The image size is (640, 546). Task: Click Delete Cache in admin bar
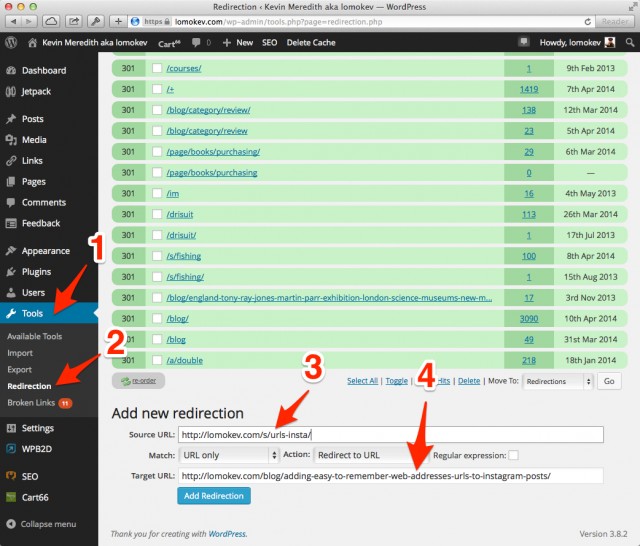311,42
